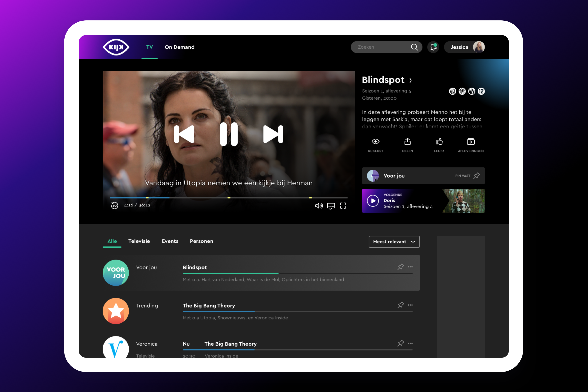
Task: Play the next episode Doris
Action: 373,201
